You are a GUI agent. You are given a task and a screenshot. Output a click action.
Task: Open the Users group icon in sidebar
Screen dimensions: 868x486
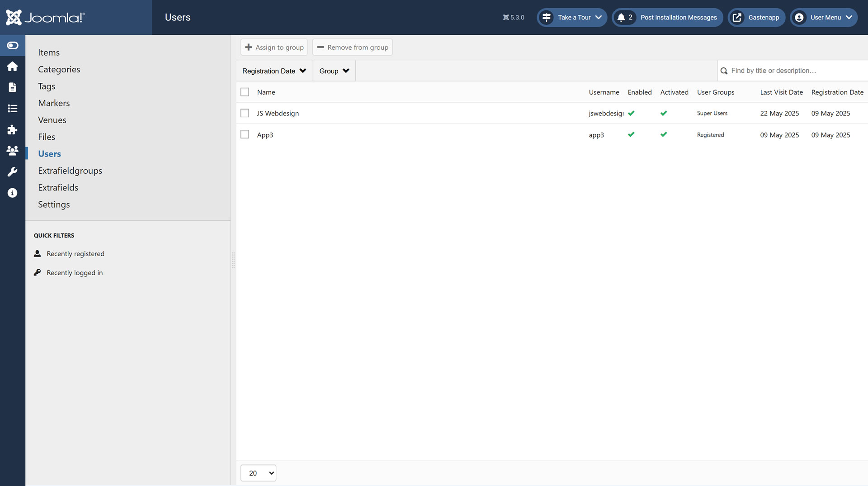pos(13,151)
